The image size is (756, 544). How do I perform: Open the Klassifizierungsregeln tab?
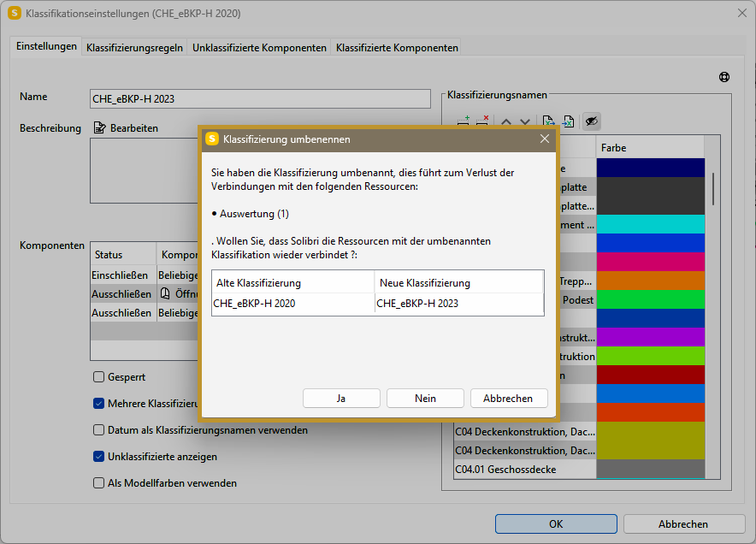[134, 48]
